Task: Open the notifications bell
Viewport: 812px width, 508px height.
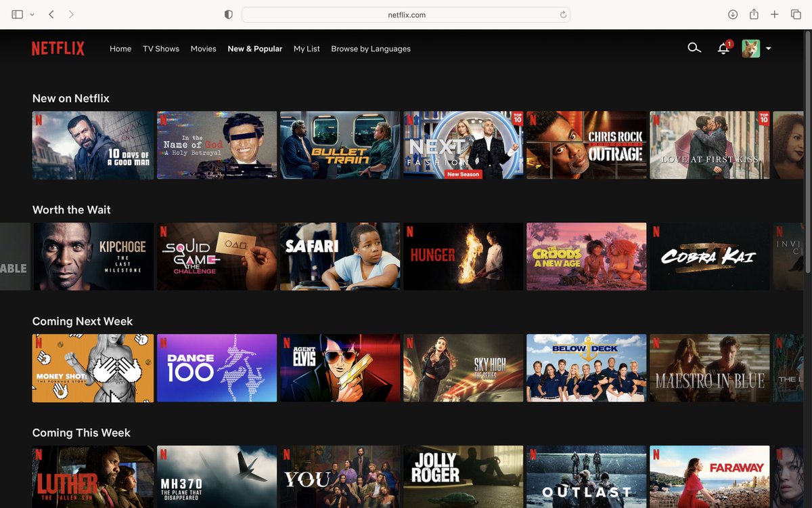Action: (723, 48)
